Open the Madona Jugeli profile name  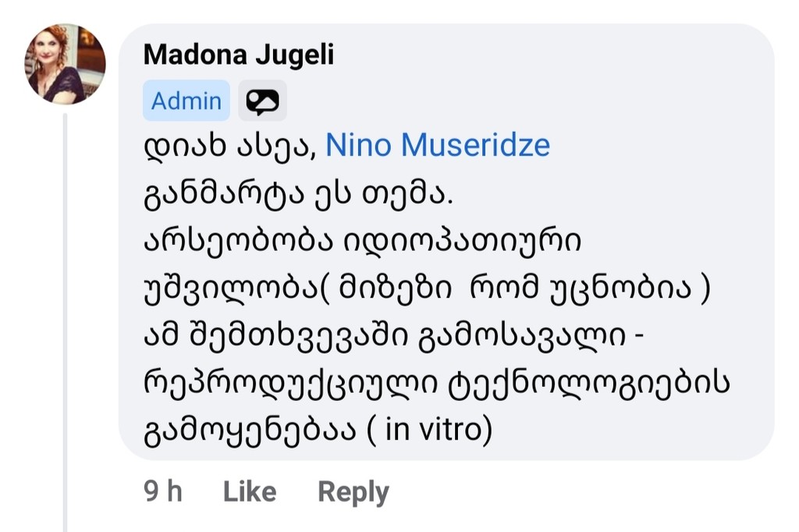(x=239, y=55)
